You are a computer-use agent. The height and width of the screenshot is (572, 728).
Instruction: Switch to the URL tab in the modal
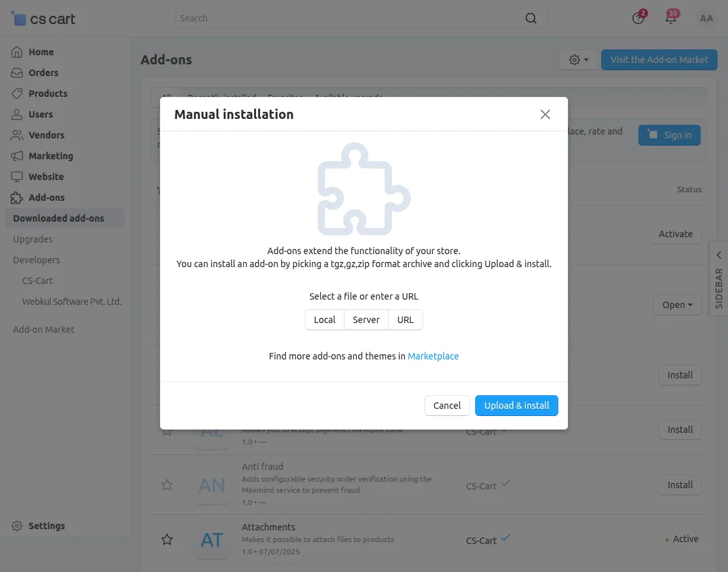pyautogui.click(x=405, y=319)
